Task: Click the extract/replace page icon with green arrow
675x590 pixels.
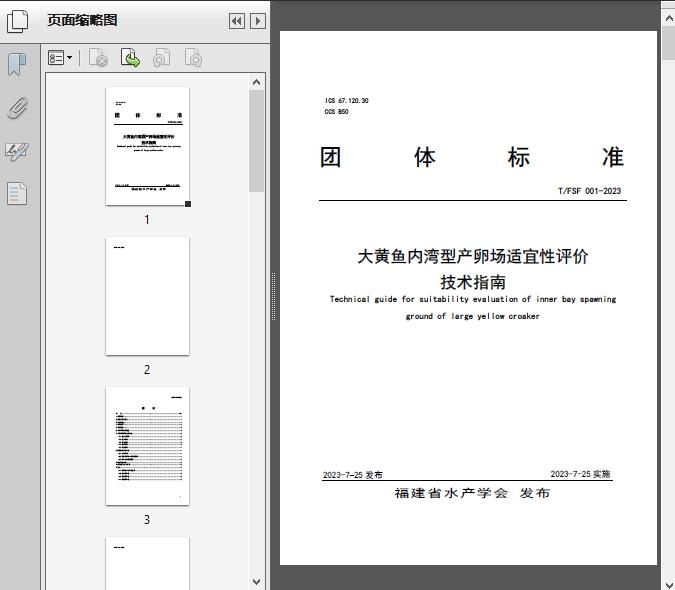Action: [130, 58]
